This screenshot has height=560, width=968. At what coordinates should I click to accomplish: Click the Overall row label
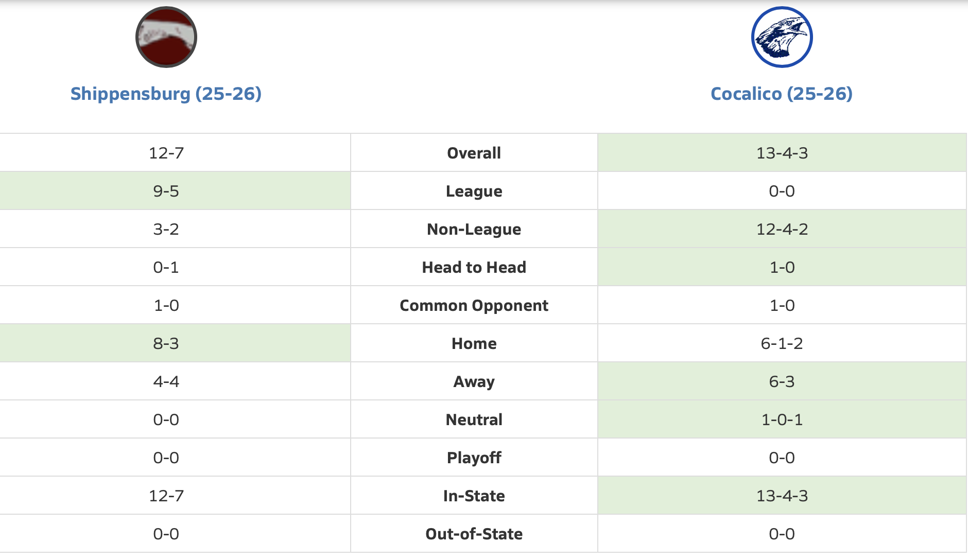tap(474, 153)
